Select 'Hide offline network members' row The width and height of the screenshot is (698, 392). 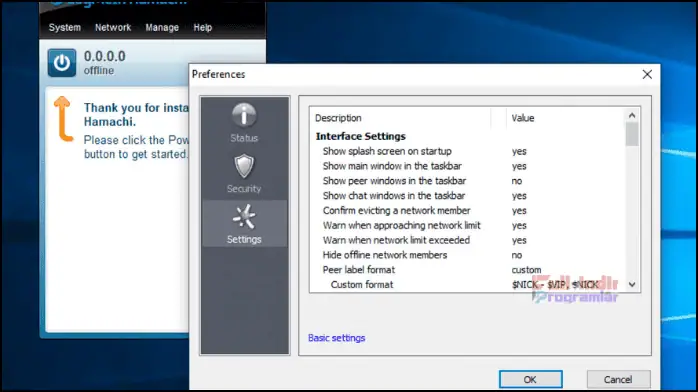pyautogui.click(x=467, y=255)
